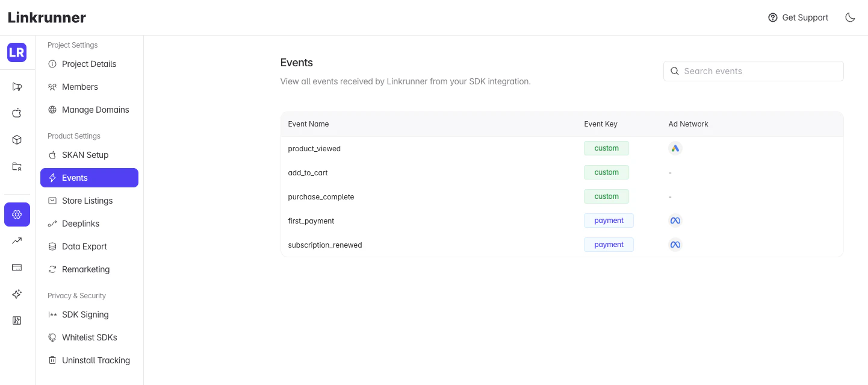The height and width of the screenshot is (385, 868).
Task: Open Project Details settings
Action: click(89, 64)
